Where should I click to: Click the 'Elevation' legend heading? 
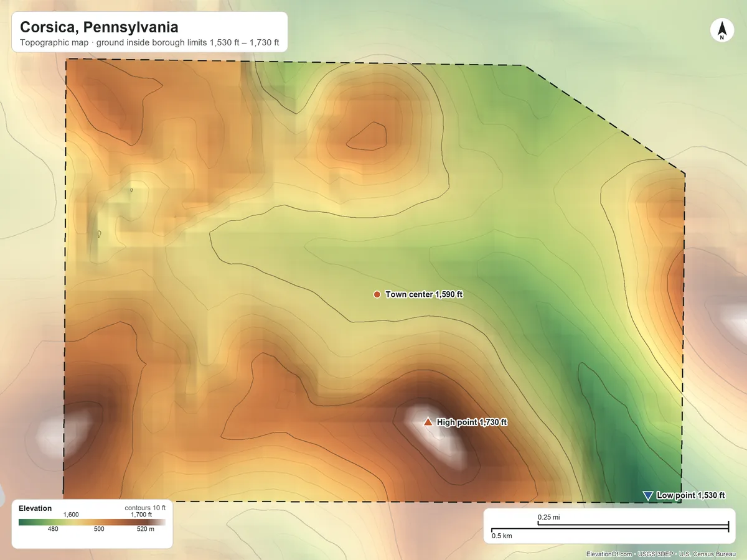tap(35, 508)
